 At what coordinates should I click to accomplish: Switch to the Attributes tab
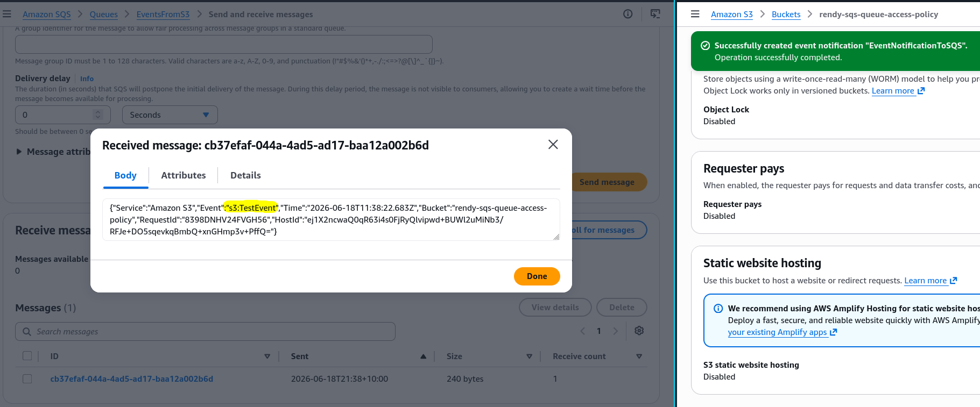click(184, 175)
